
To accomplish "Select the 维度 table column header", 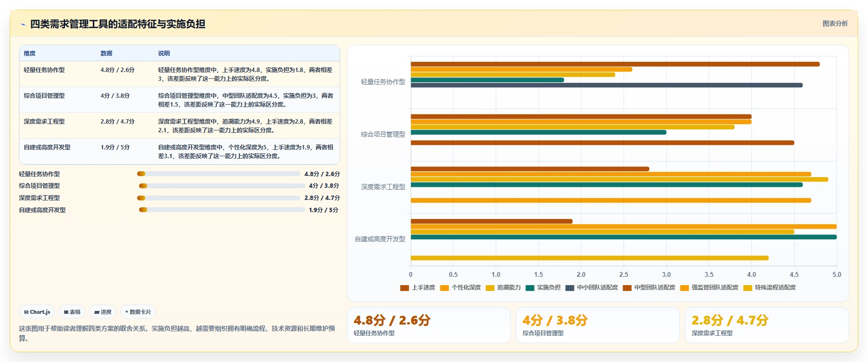I will [30, 54].
